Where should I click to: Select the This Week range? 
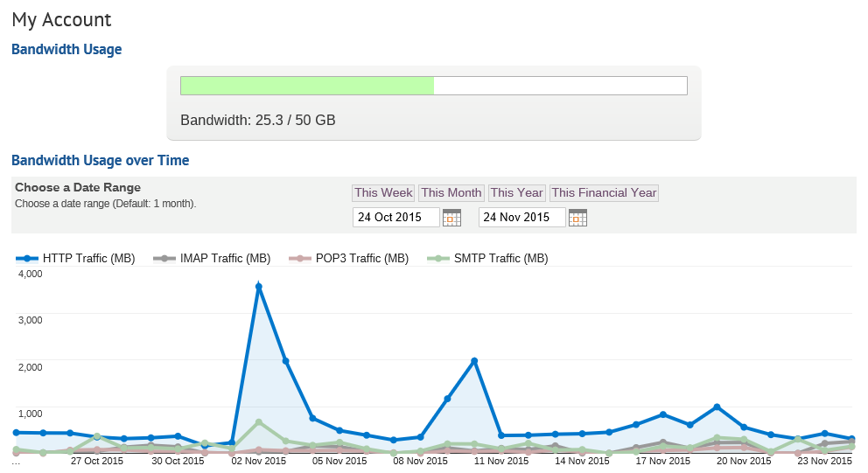383,192
